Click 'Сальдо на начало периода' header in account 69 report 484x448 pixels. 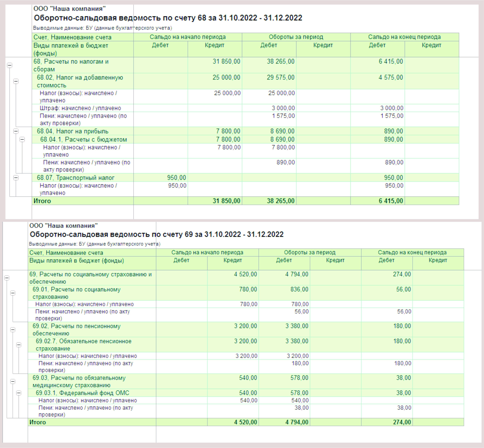(207, 252)
